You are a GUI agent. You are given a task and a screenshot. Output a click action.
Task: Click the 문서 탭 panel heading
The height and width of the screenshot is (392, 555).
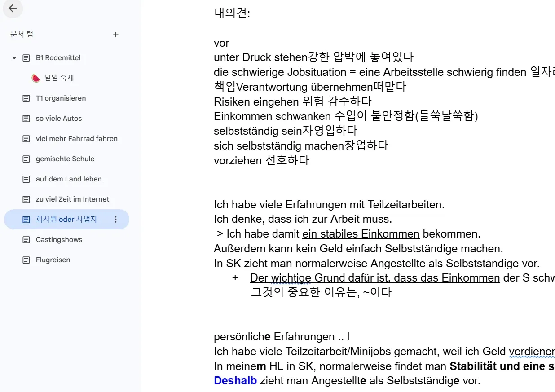pyautogui.click(x=22, y=35)
